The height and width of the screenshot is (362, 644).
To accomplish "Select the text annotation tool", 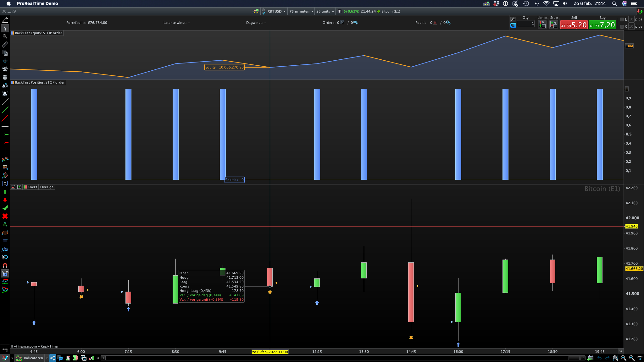I will pos(5,184).
